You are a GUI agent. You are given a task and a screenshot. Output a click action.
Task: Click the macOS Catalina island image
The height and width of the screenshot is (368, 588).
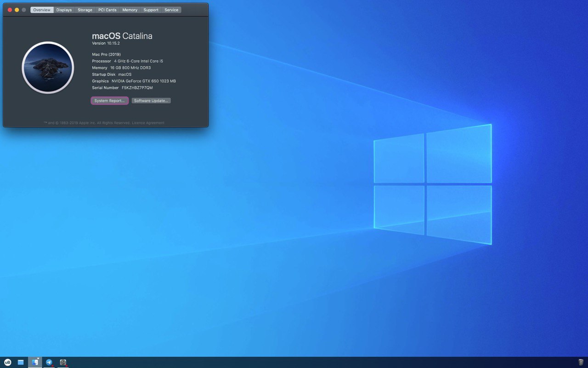click(x=48, y=68)
